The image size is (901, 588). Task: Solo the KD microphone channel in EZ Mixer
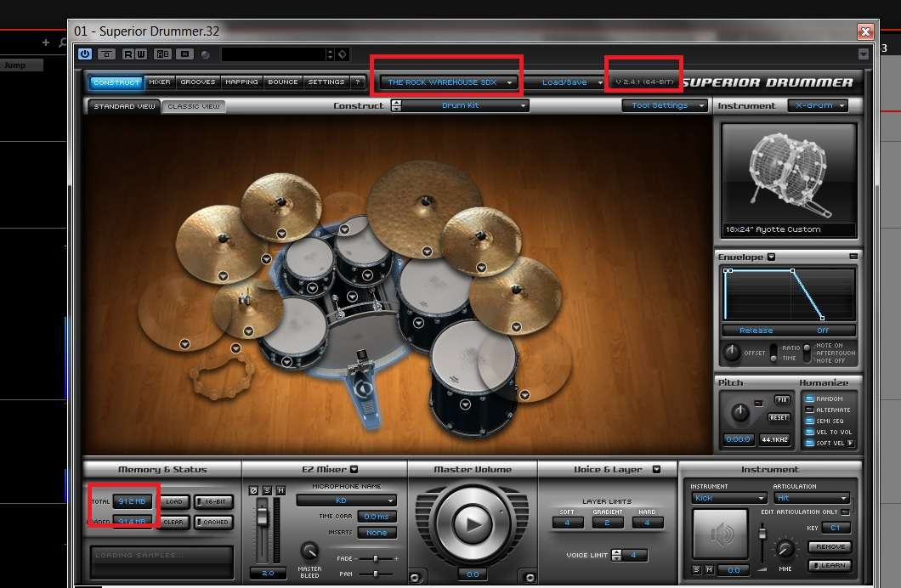pyautogui.click(x=267, y=490)
